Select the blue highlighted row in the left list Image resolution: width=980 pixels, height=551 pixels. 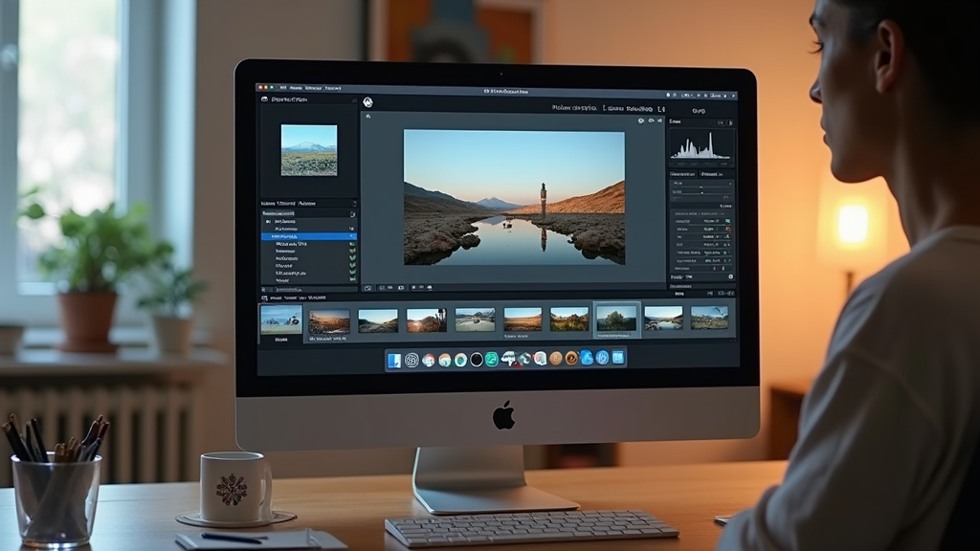pos(309,237)
